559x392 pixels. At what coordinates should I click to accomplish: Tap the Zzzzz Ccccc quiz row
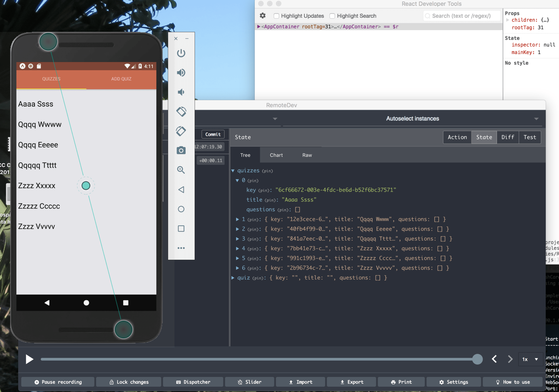click(x=86, y=206)
